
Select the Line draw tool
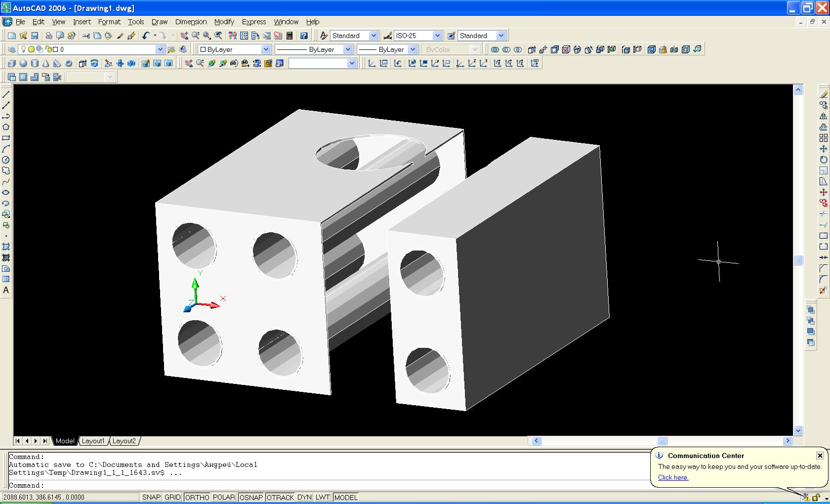pos(6,94)
